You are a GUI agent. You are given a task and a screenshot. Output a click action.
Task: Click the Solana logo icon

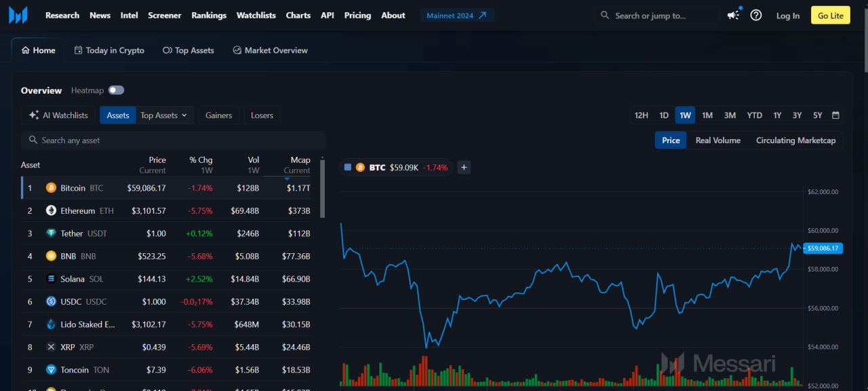51,279
